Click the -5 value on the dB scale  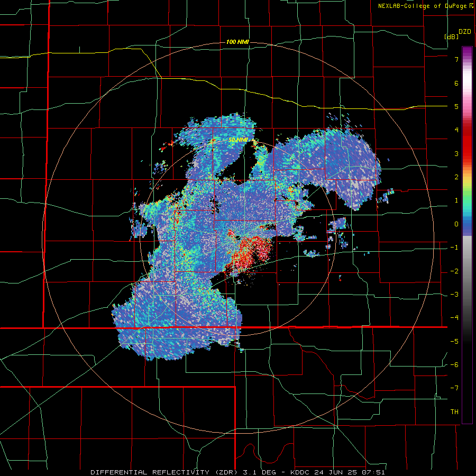point(454,342)
